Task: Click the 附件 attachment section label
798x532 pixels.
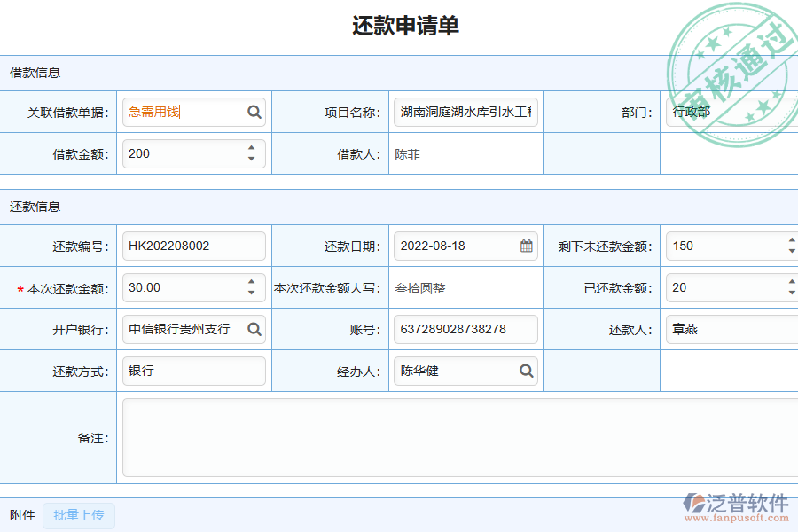Action: click(x=20, y=516)
